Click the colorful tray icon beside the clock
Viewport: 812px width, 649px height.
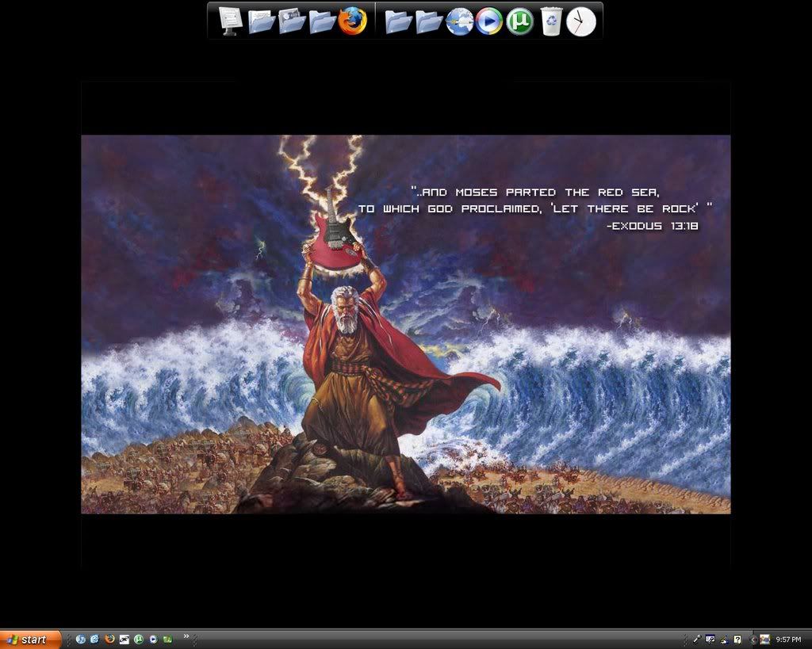765,639
